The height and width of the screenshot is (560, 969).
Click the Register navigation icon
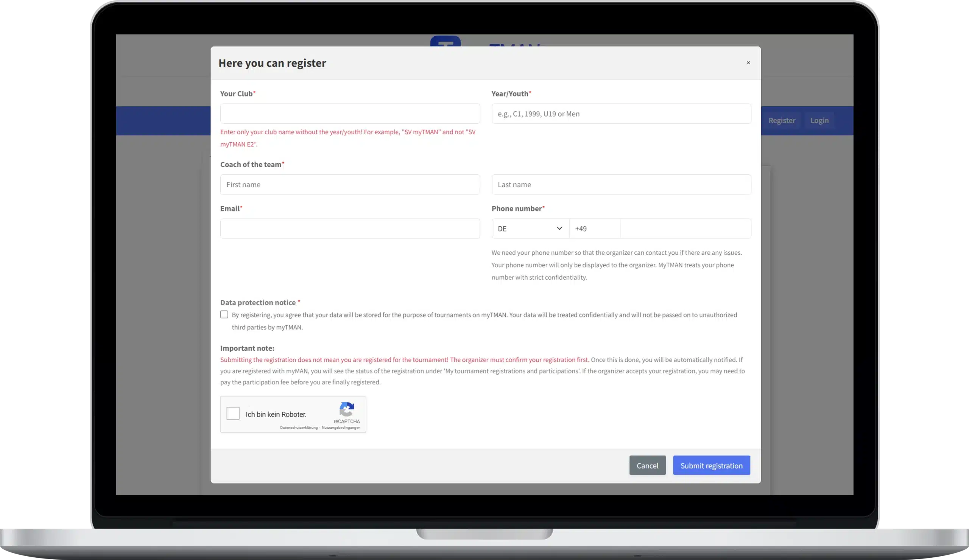(x=782, y=120)
